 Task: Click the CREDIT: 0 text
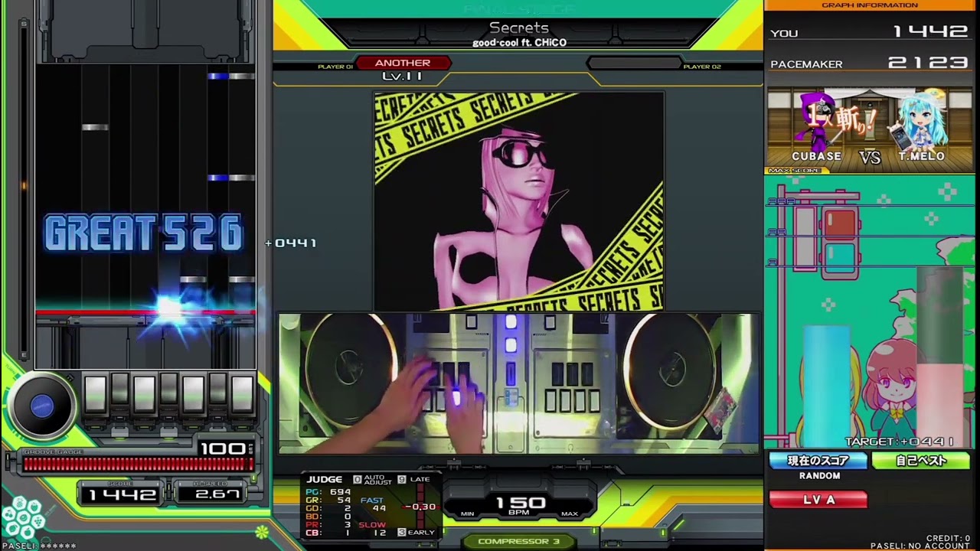(947, 539)
